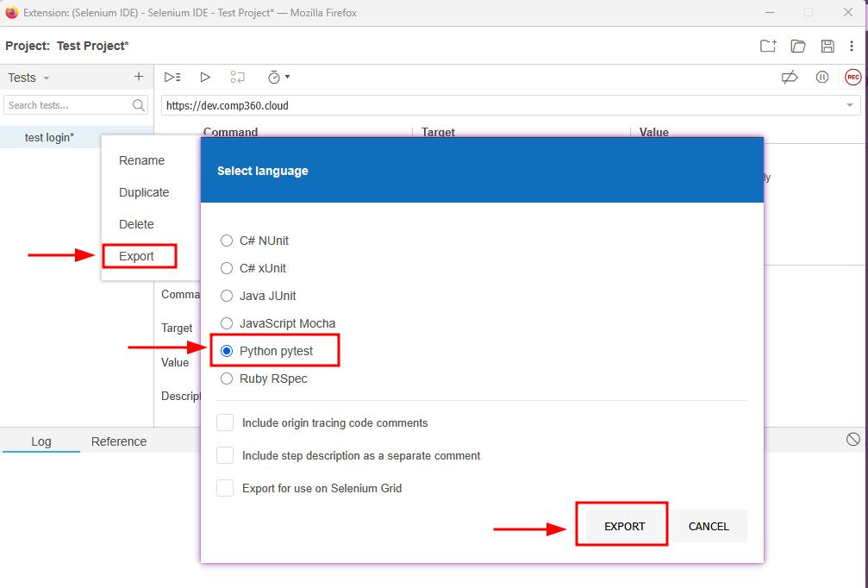868x588 pixels.
Task: Enable Include origin tracing code comments
Action: tap(225, 422)
